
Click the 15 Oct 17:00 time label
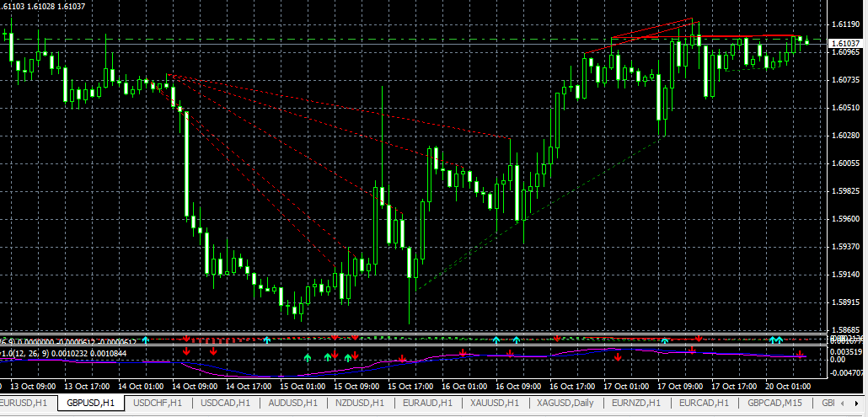410,386
